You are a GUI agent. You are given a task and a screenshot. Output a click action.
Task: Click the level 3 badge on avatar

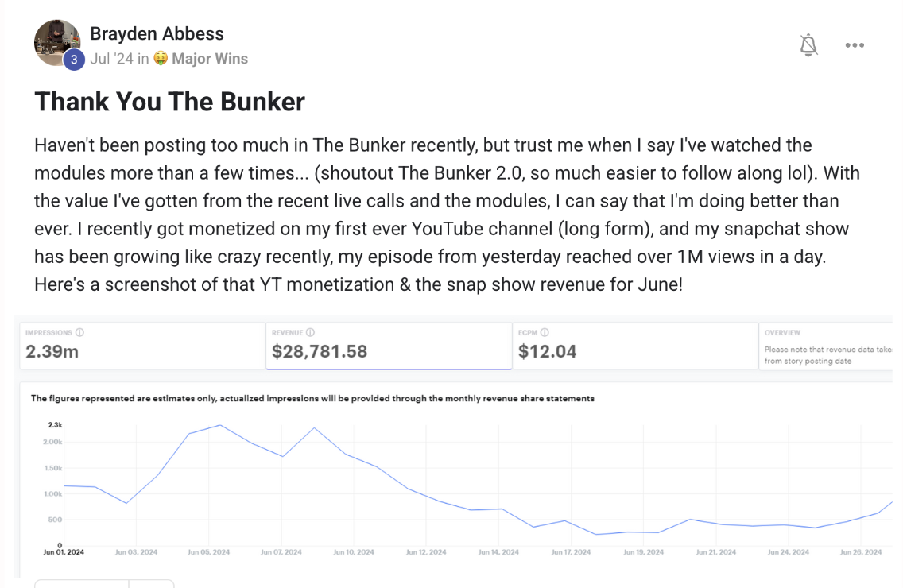click(x=74, y=60)
